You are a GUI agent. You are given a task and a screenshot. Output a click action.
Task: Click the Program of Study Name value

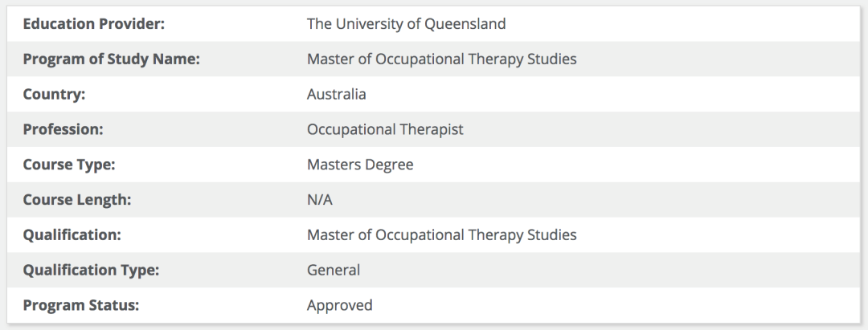click(x=441, y=59)
